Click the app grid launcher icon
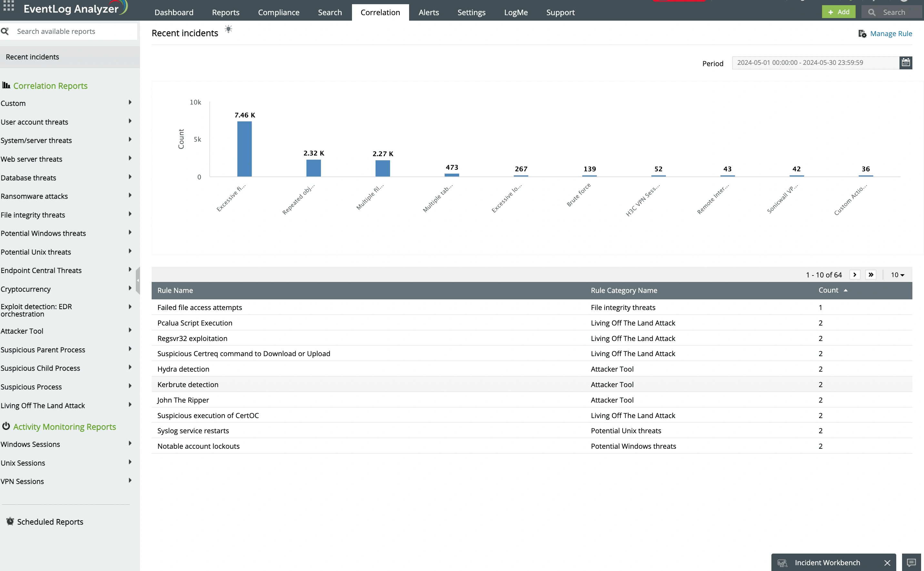Image resolution: width=924 pixels, height=571 pixels. coord(8,6)
